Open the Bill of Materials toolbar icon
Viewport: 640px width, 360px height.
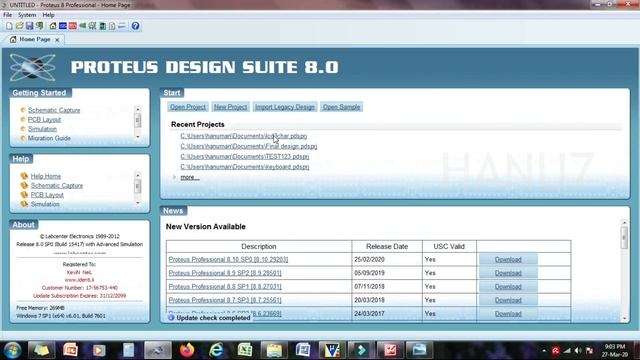[x=112, y=26]
